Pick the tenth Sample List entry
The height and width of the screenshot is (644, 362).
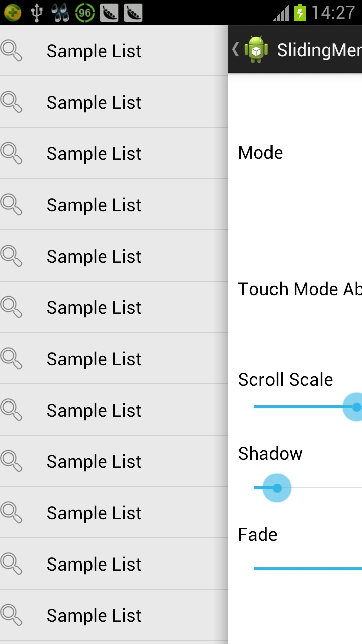(94, 513)
